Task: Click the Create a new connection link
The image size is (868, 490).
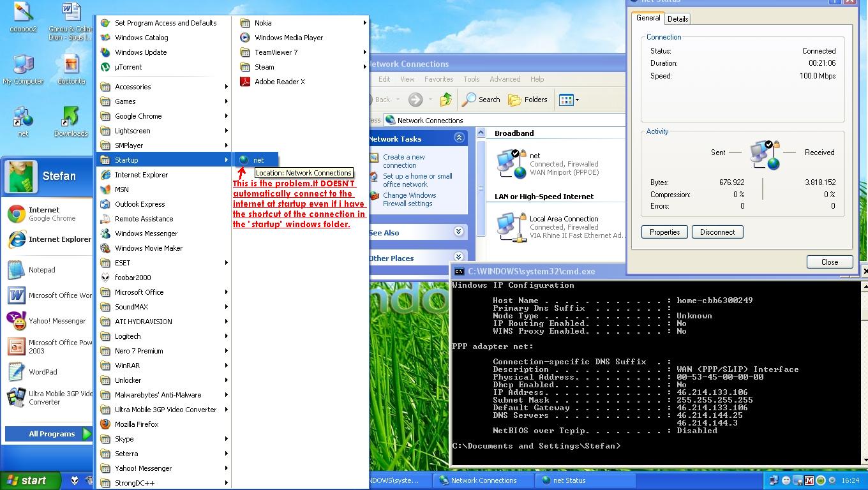Action: point(404,161)
